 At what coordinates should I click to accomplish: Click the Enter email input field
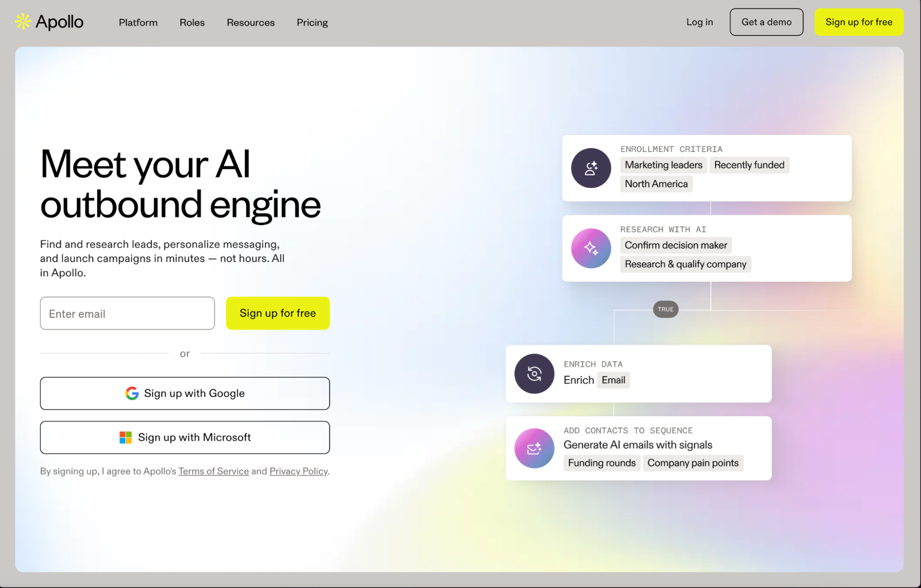click(127, 313)
